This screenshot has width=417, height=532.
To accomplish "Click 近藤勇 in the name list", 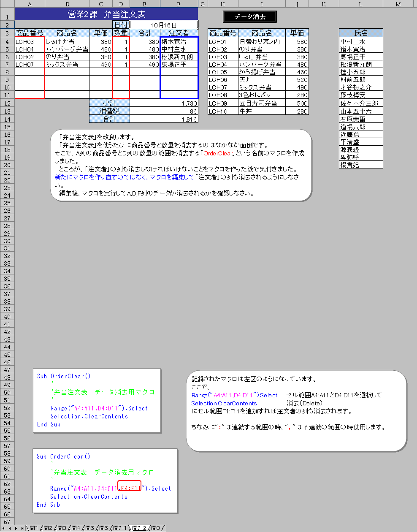I will click(x=361, y=134).
